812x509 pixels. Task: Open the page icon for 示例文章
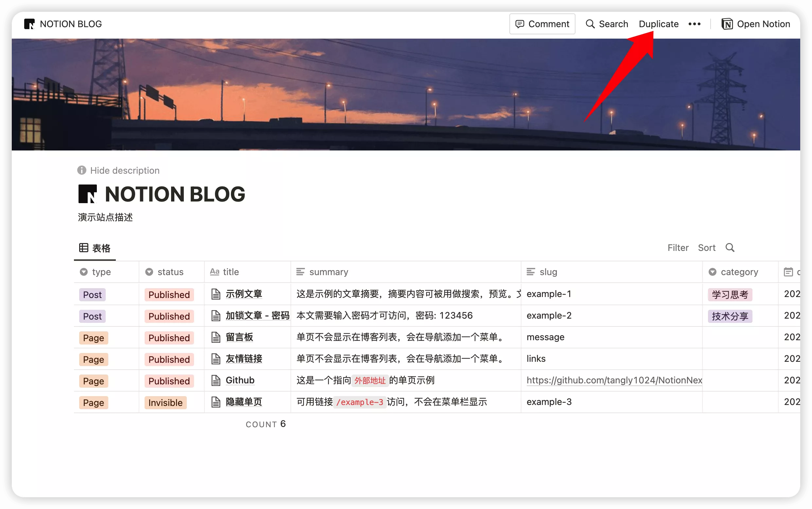(216, 294)
